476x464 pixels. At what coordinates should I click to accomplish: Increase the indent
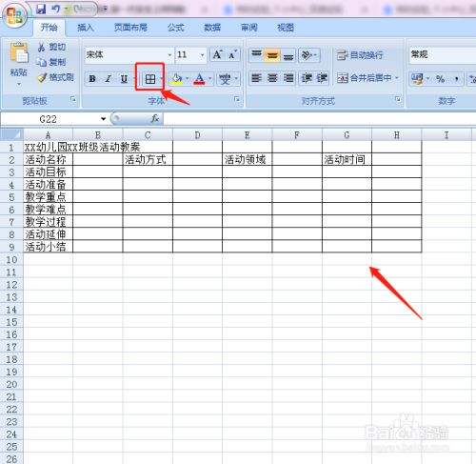(322, 78)
